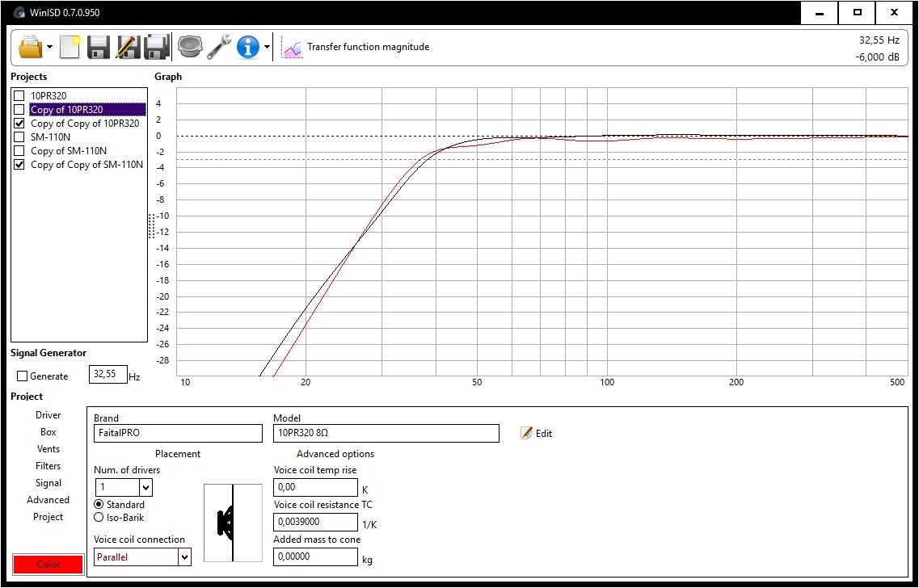Select SM-110N project name
This screenshot has height=588, width=919.
pyautogui.click(x=50, y=137)
